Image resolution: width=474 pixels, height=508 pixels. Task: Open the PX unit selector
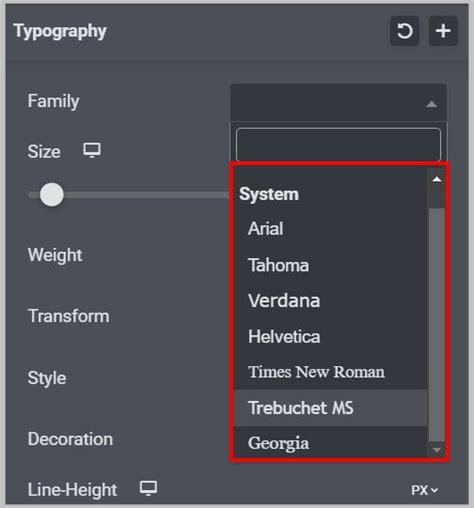pyautogui.click(x=424, y=490)
